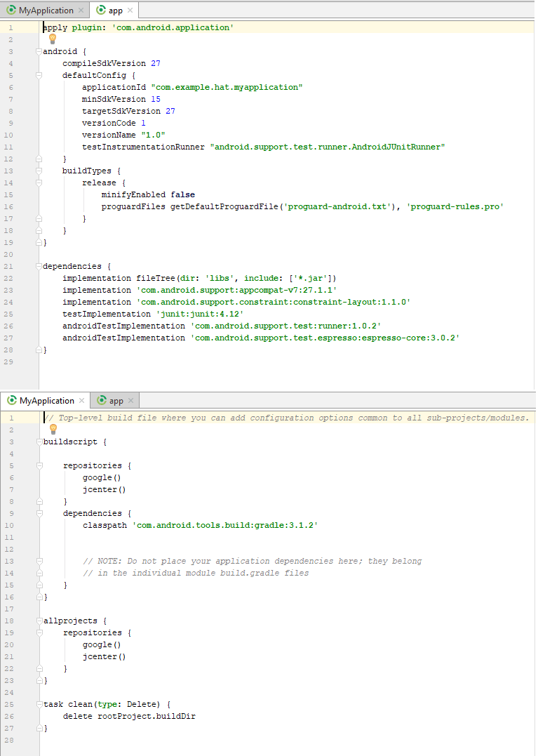Click the 'proguard-rules.pro' string

(455, 206)
